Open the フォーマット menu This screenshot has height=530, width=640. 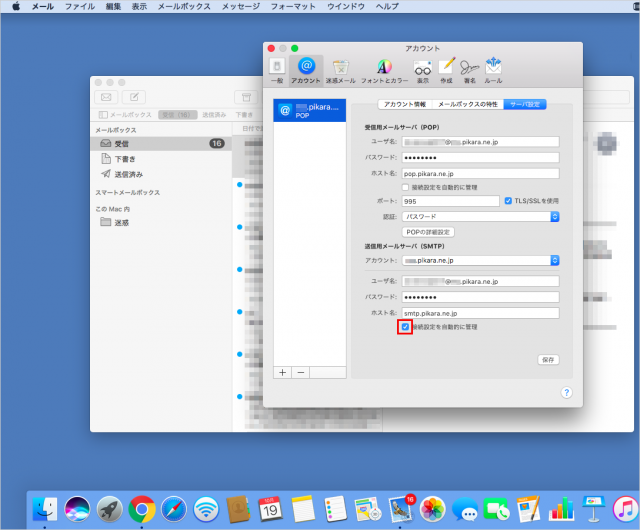point(293,6)
